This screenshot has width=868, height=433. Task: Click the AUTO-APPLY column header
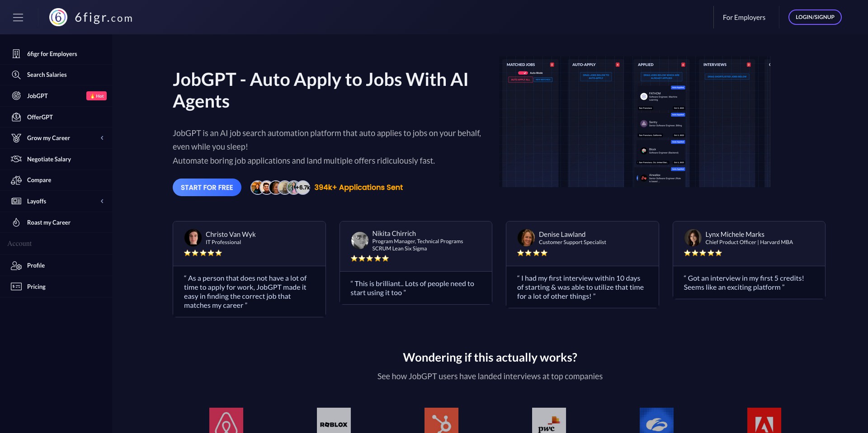(584, 65)
